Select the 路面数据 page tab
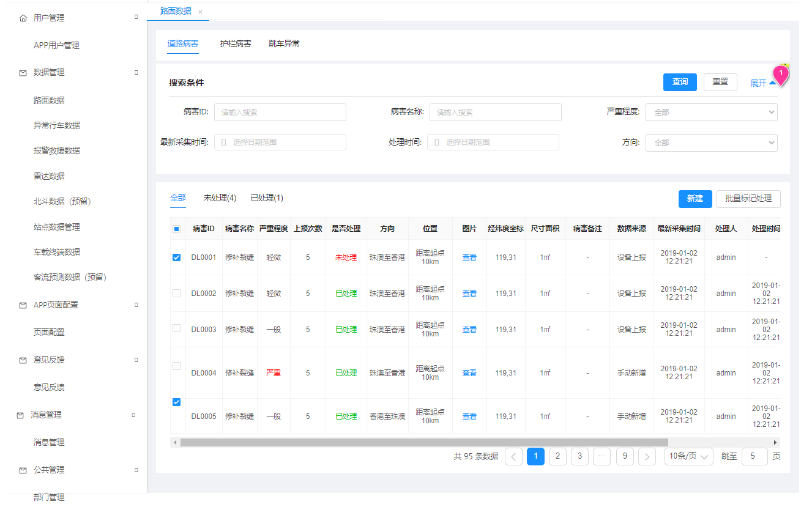This screenshot has height=507, width=812. pyautogui.click(x=176, y=11)
